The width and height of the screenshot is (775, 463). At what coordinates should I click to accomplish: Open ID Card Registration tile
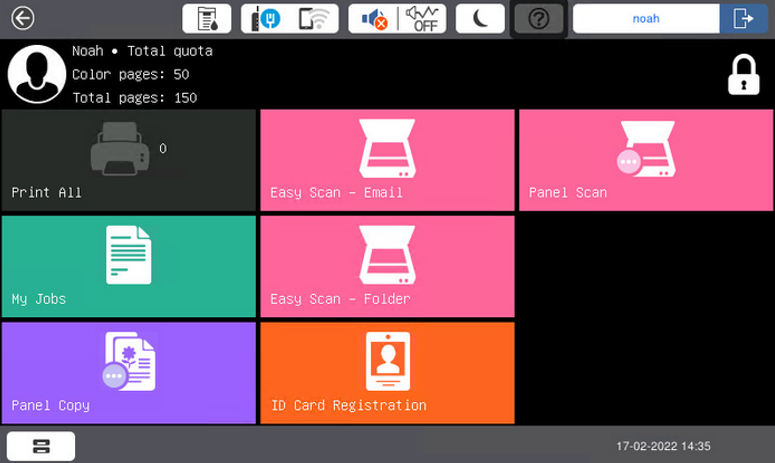pos(388,373)
